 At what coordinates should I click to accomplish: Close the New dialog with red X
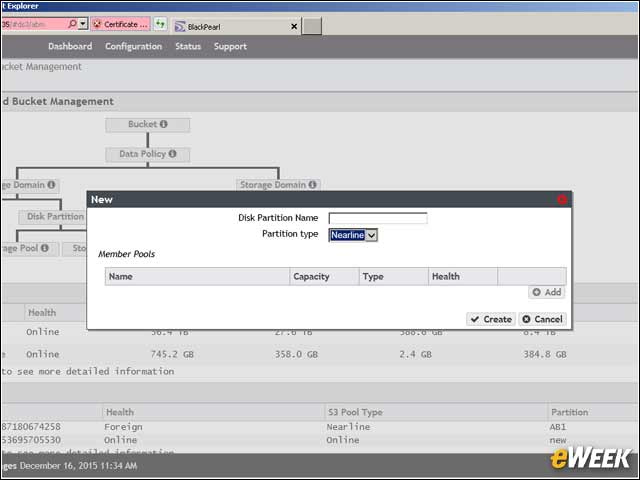pos(562,200)
